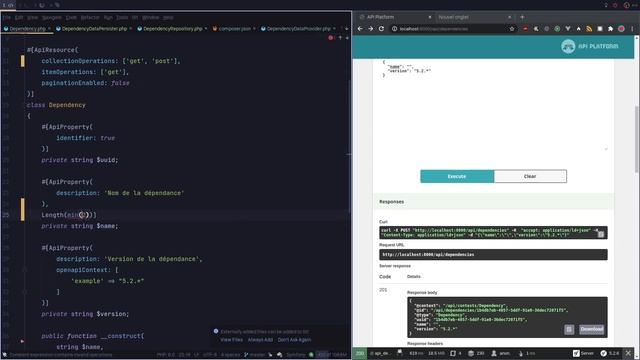Click the red extension icon in browser toolbar
This screenshot has height=360, width=640.
point(525,29)
